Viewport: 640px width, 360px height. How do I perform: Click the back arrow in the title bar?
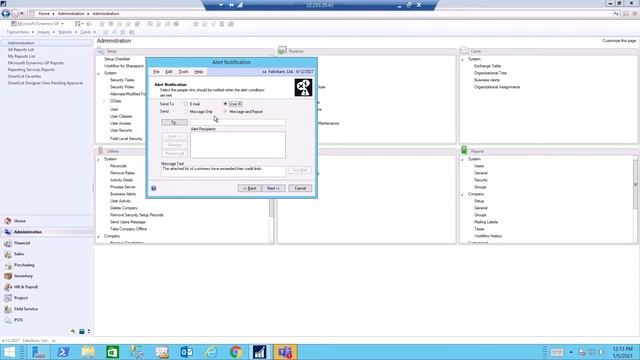(5, 13)
